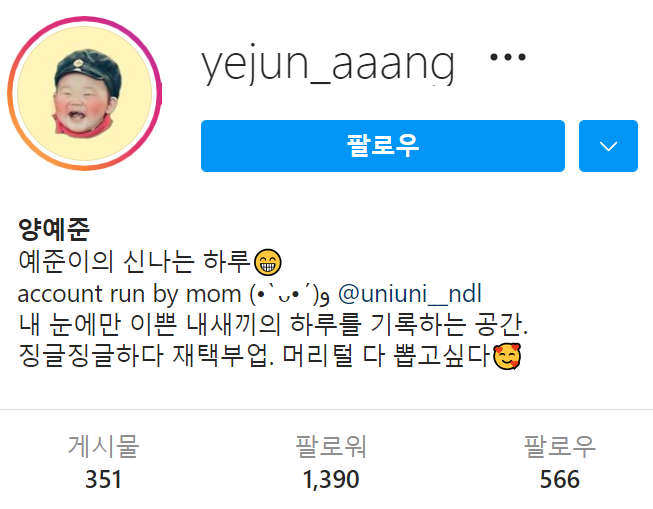
Task: Open the 게시물 posts tab
Action: coord(103,446)
